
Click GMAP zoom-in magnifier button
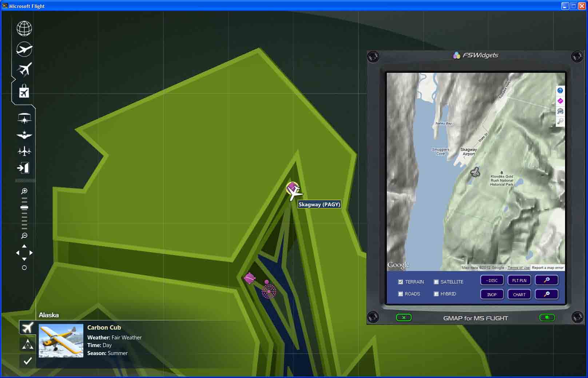(547, 280)
